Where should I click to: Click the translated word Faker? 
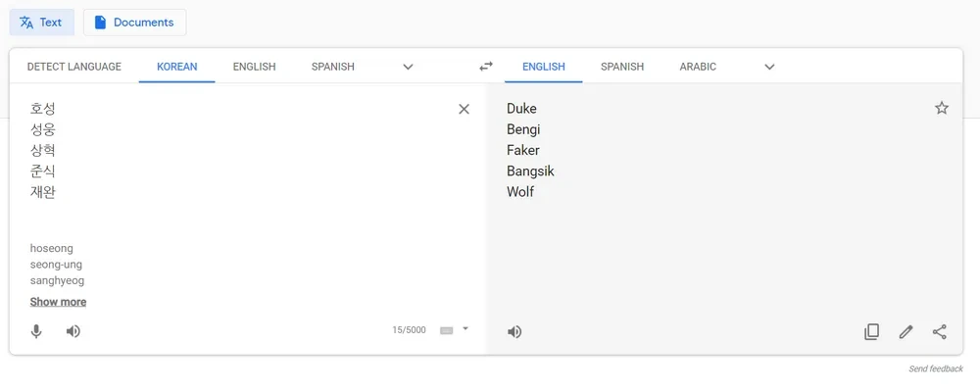(x=523, y=150)
